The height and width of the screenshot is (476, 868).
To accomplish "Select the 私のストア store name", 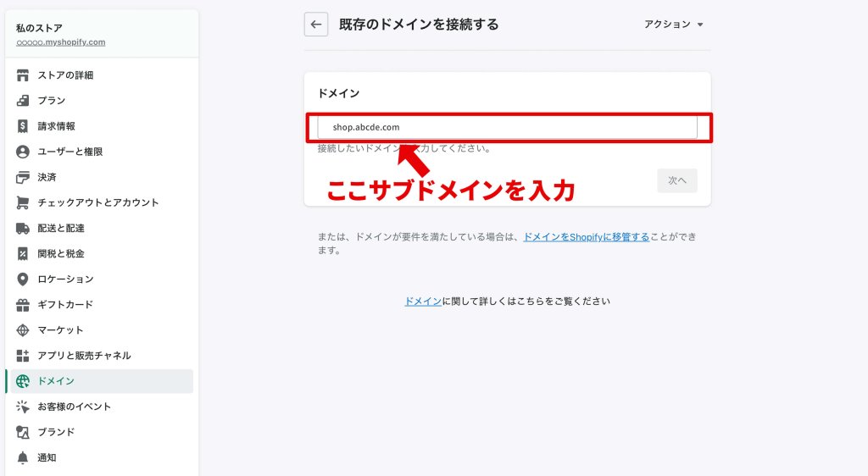I will click(x=39, y=28).
